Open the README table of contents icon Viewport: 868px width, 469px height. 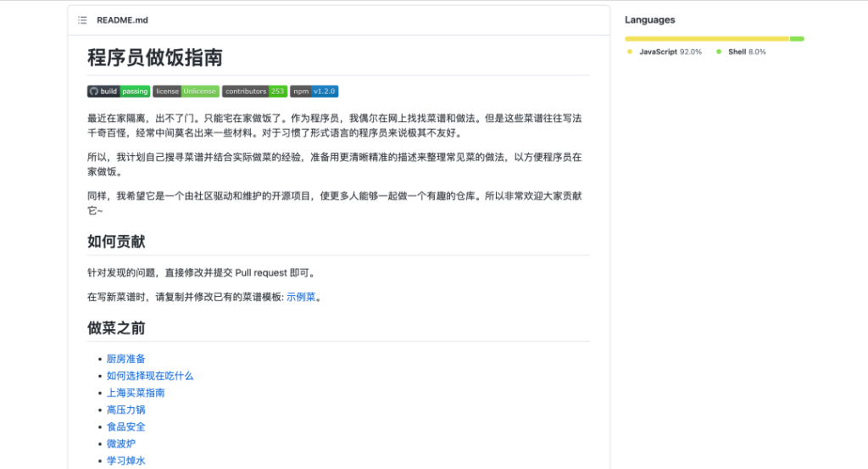[x=82, y=20]
